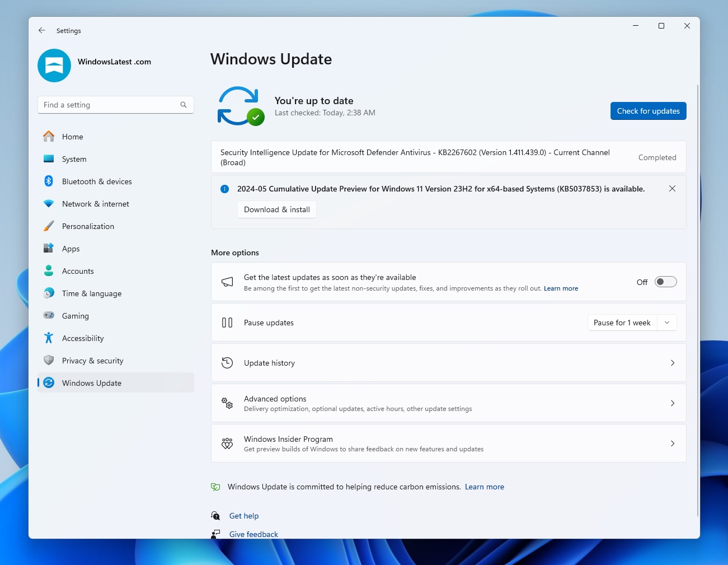Click the green leaf carbon emissions icon

point(215,487)
